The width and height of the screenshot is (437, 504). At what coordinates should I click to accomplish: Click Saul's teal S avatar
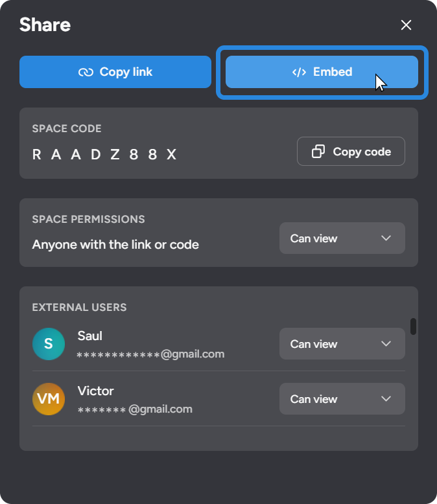[49, 344]
